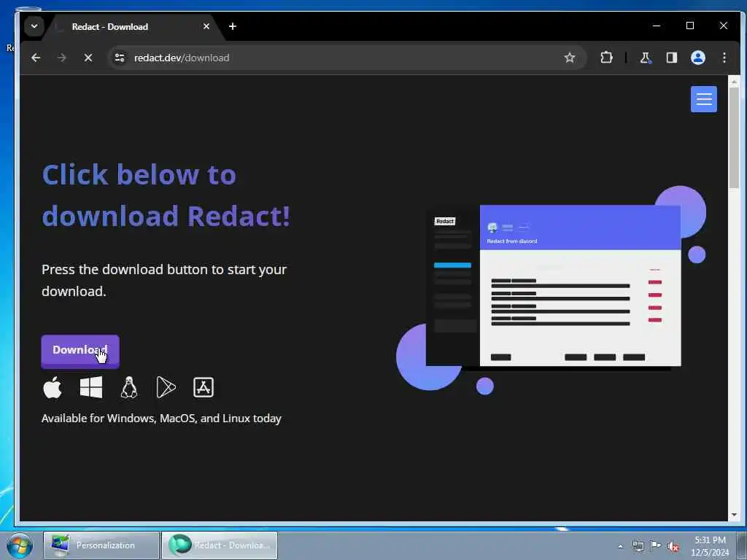747x560 pixels.
Task: Click "Click below to download Redact!" heading
Action: (x=166, y=195)
